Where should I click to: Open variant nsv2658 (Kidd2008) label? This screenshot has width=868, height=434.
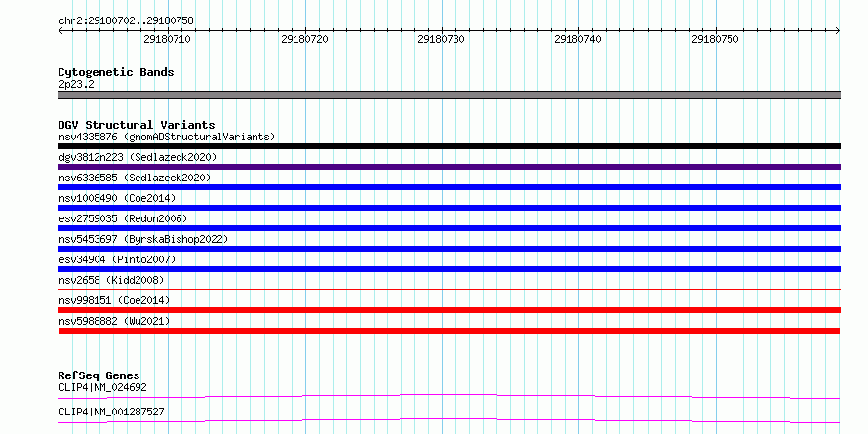click(x=111, y=280)
